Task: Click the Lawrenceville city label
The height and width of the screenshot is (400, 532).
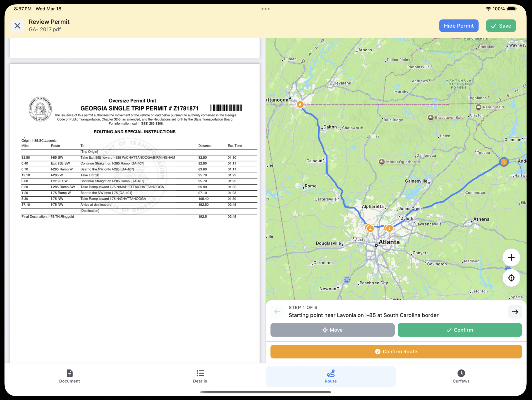Action: [x=428, y=224]
